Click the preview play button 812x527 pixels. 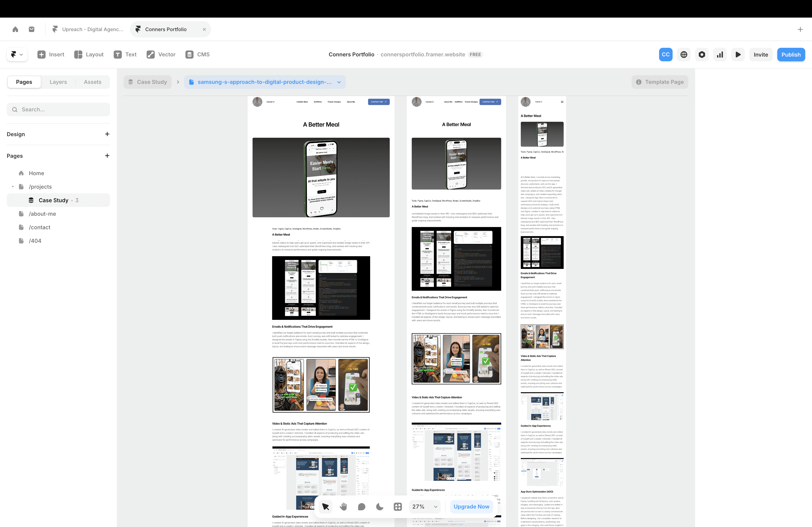pyautogui.click(x=738, y=55)
